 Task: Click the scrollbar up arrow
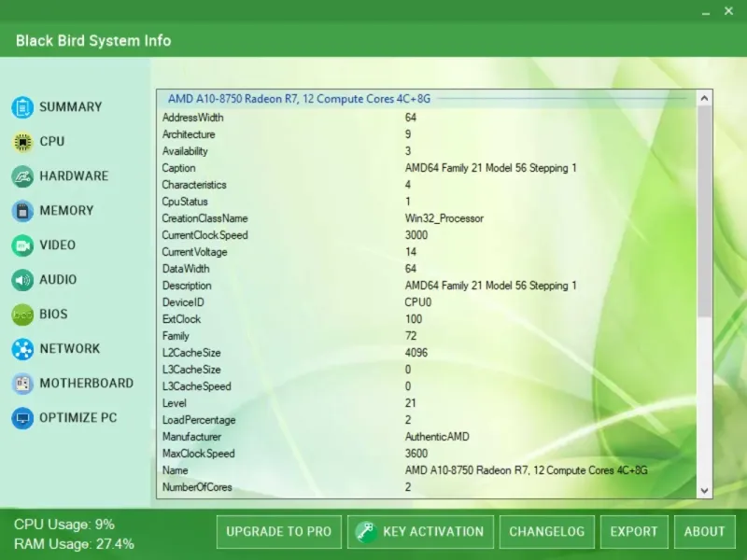(705, 97)
